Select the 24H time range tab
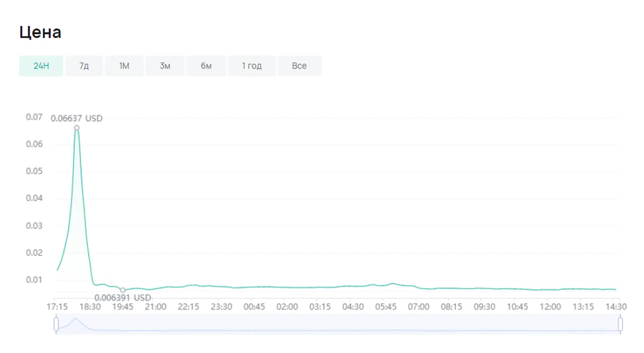The height and width of the screenshot is (353, 644). click(x=41, y=66)
